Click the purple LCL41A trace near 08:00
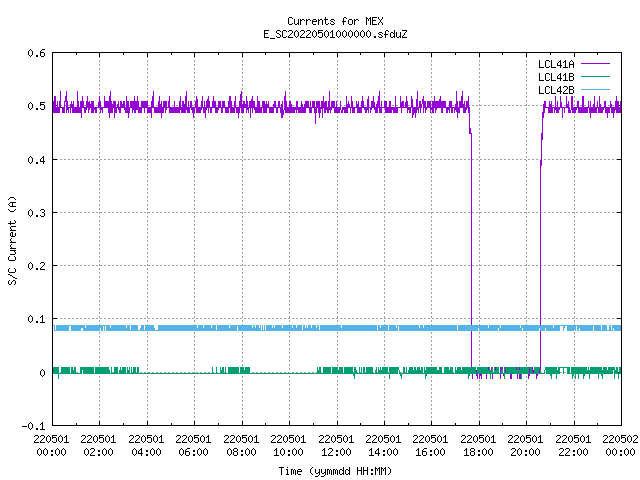The image size is (640, 480). [x=242, y=106]
